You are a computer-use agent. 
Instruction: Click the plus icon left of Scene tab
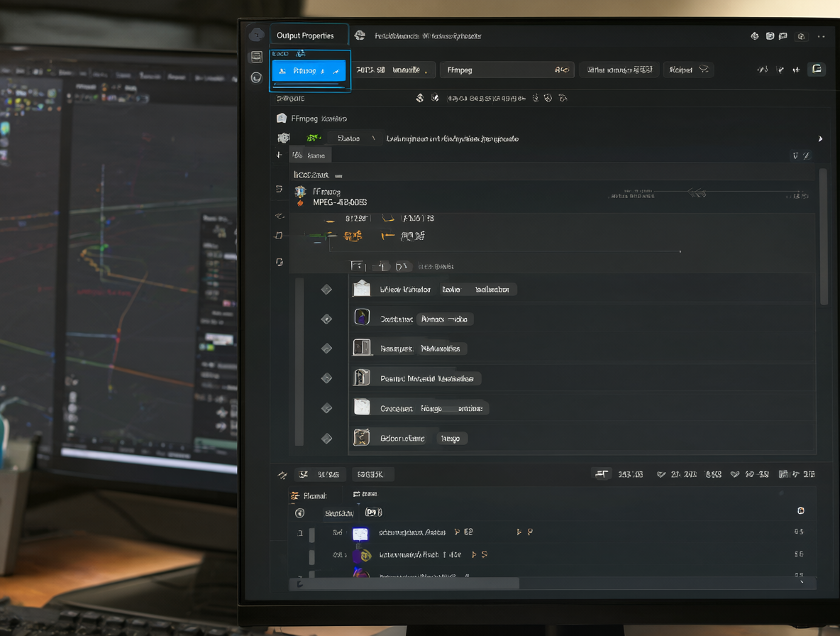tap(279, 155)
